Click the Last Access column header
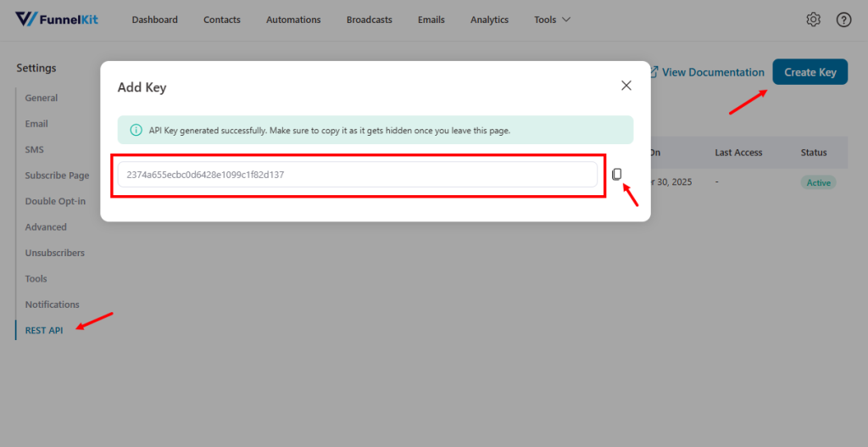This screenshot has height=447, width=868. pos(738,153)
